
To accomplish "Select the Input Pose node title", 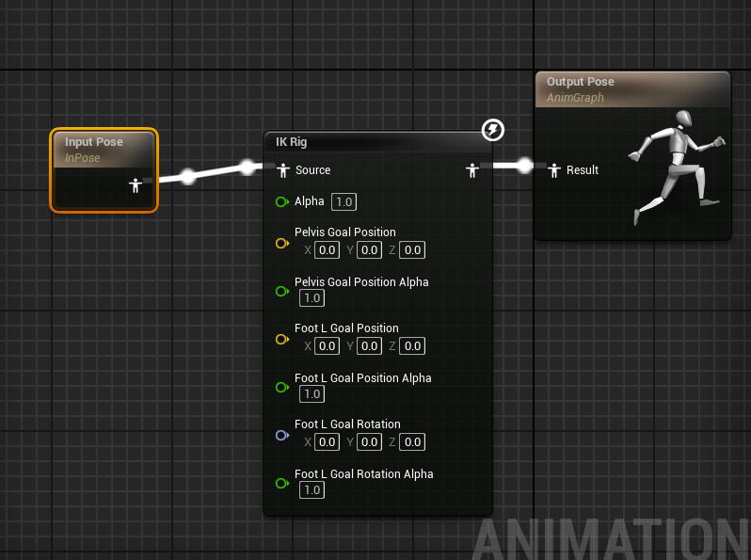I will [94, 142].
